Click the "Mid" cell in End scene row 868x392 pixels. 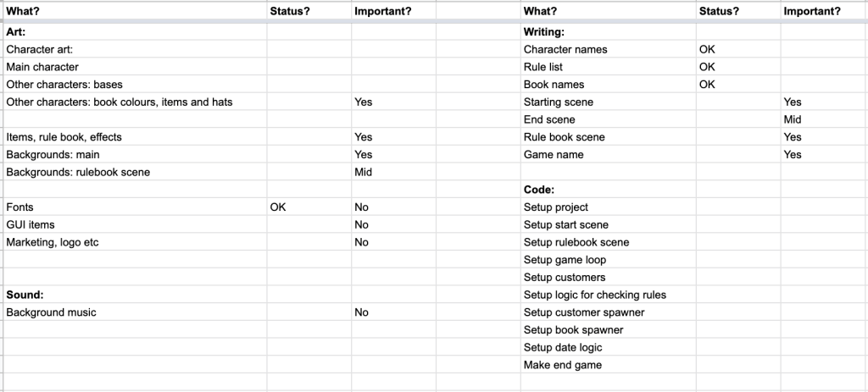(793, 119)
